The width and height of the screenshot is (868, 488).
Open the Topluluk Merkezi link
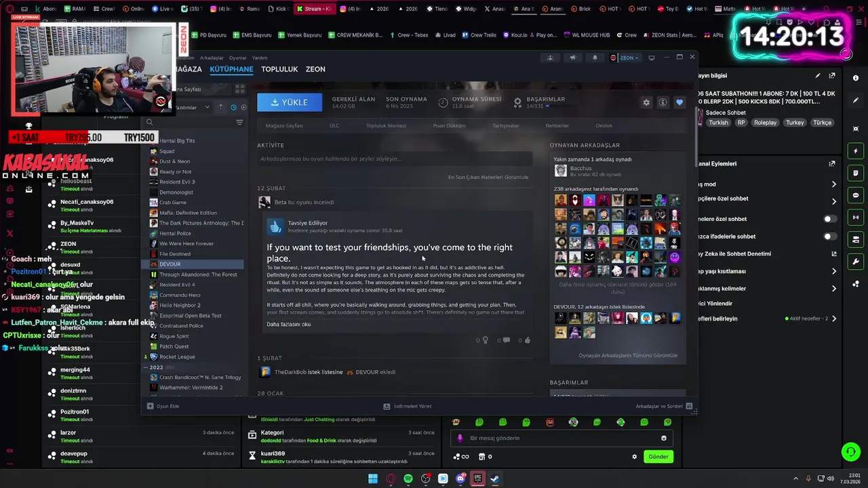click(x=386, y=125)
